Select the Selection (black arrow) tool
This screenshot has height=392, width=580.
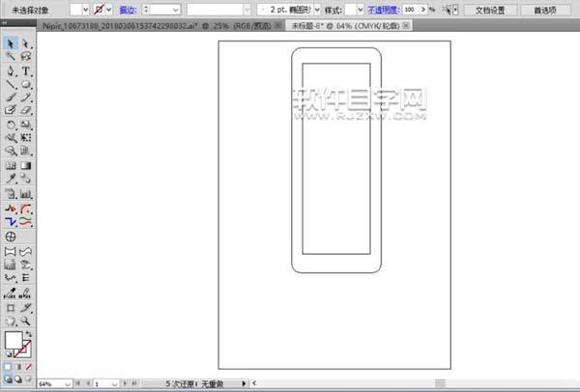[x=11, y=43]
